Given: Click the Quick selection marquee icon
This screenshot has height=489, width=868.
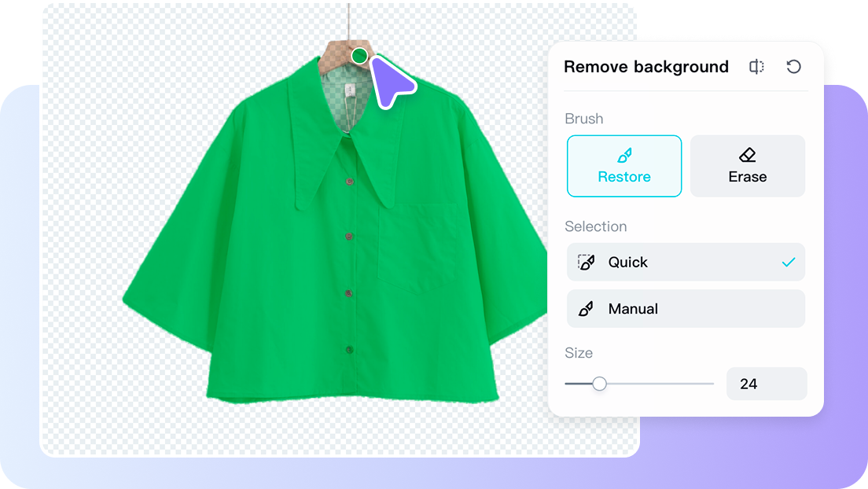Looking at the screenshot, I should point(585,262).
